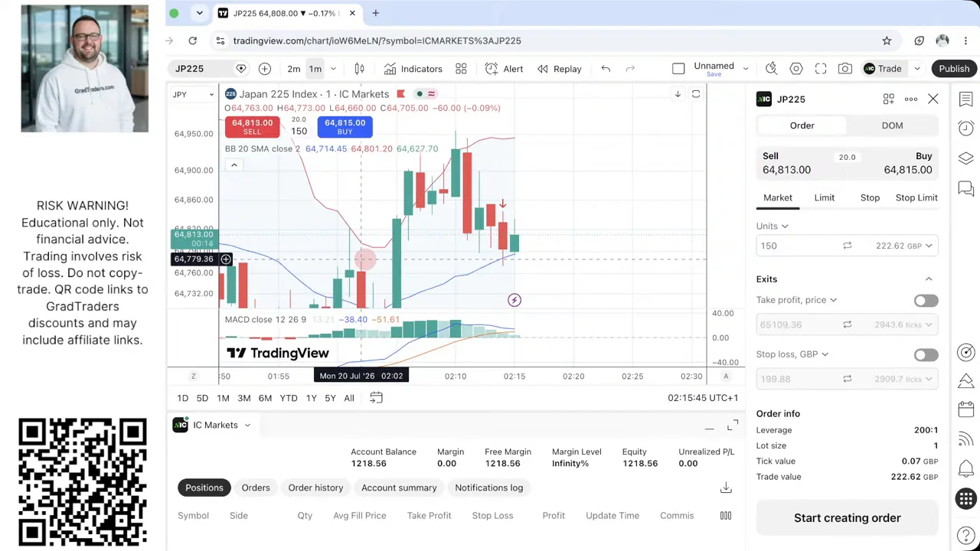The width and height of the screenshot is (980, 551).
Task: Click the units quantity input field
Action: (x=795, y=246)
